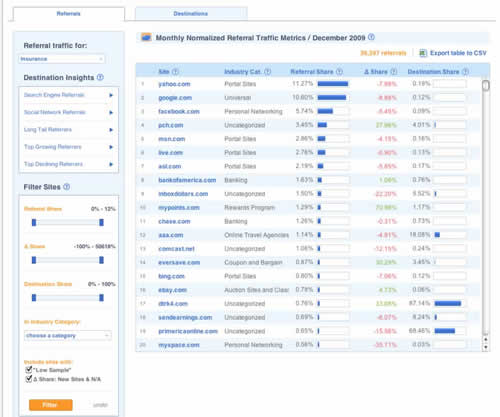
Task: Click Export table to CSV link
Action: 458,53
